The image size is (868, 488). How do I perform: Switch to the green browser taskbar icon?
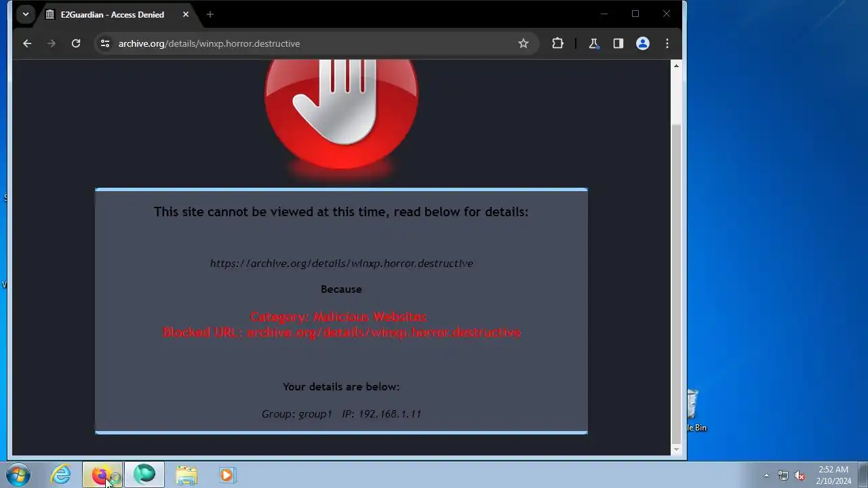tap(144, 475)
